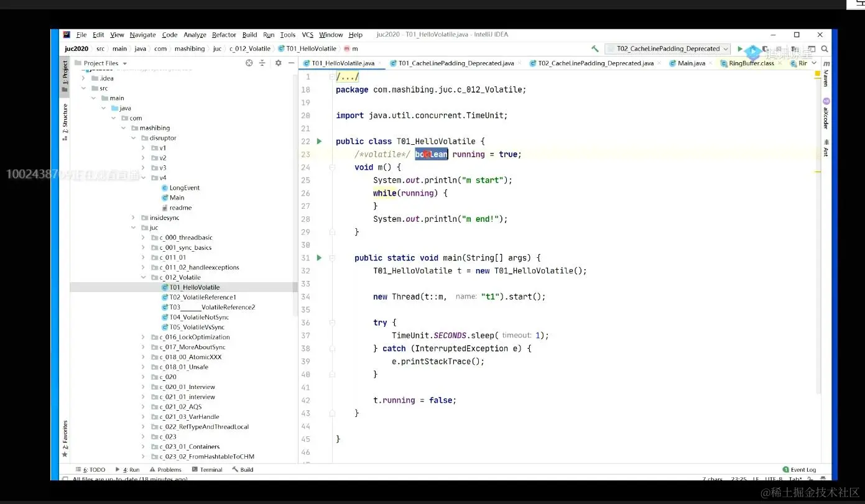This screenshot has width=865, height=504.
Task: Click the run gutter arrow beside class T01_HelloVolatile
Action: click(x=320, y=141)
